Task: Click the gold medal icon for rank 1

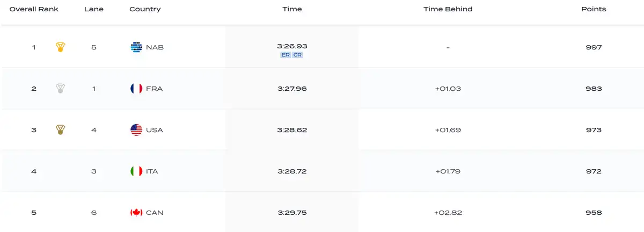Action: point(61,47)
